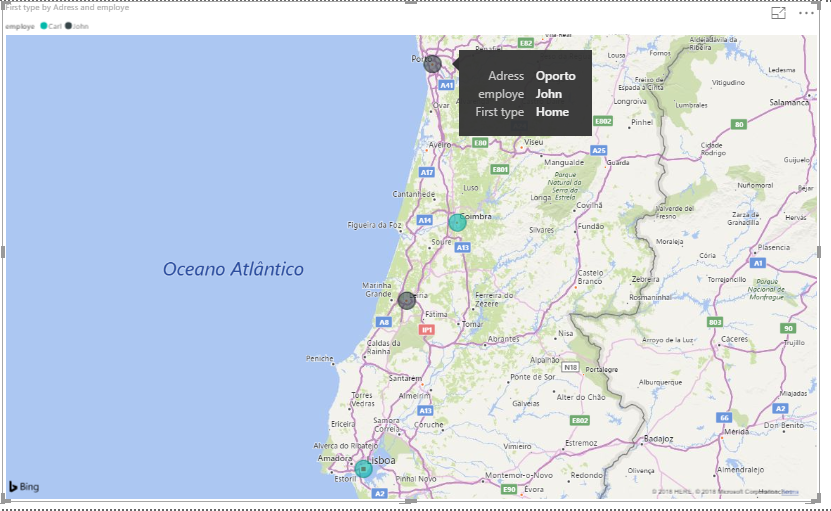This screenshot has height=511, width=831.
Task: Click the Guarda town label
Action: coord(618,163)
